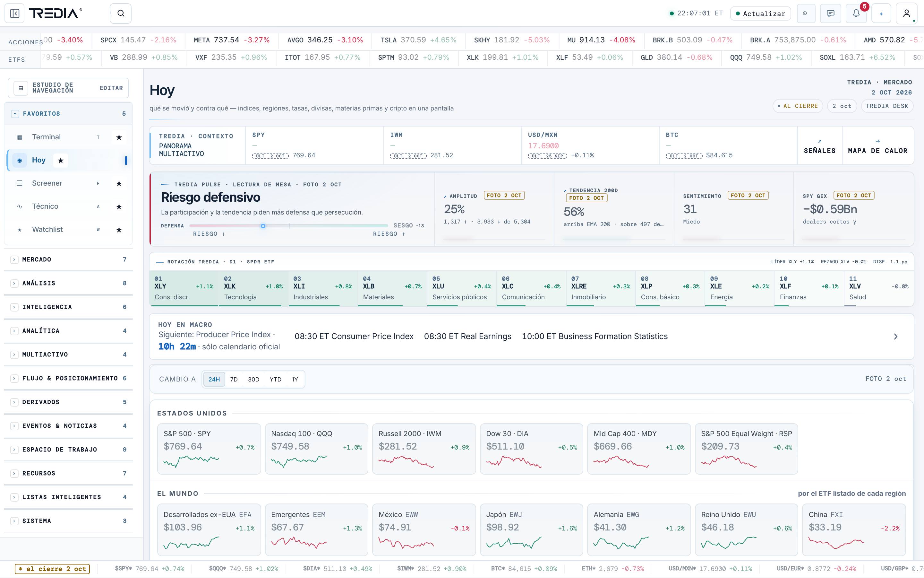Select the 1Y change period
This screenshot has width=924, height=578.
click(x=295, y=379)
